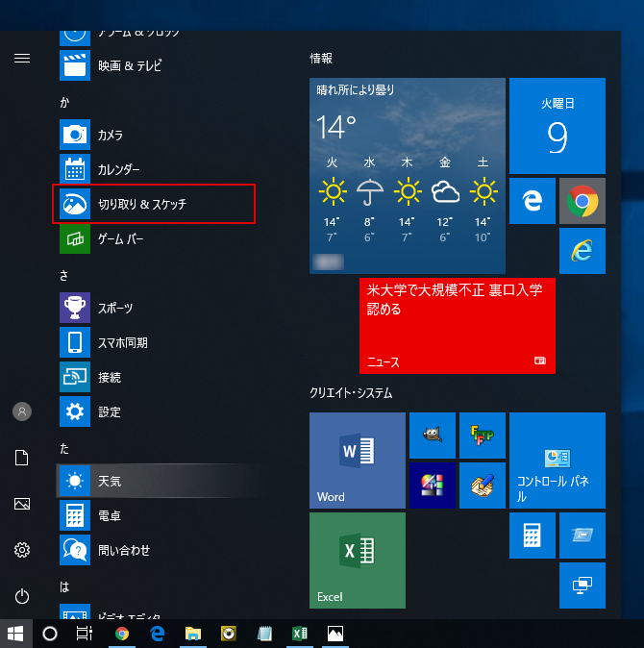Open the Get Help (問い合わせ) app
The width and height of the screenshot is (644, 648).
pyautogui.click(x=157, y=550)
